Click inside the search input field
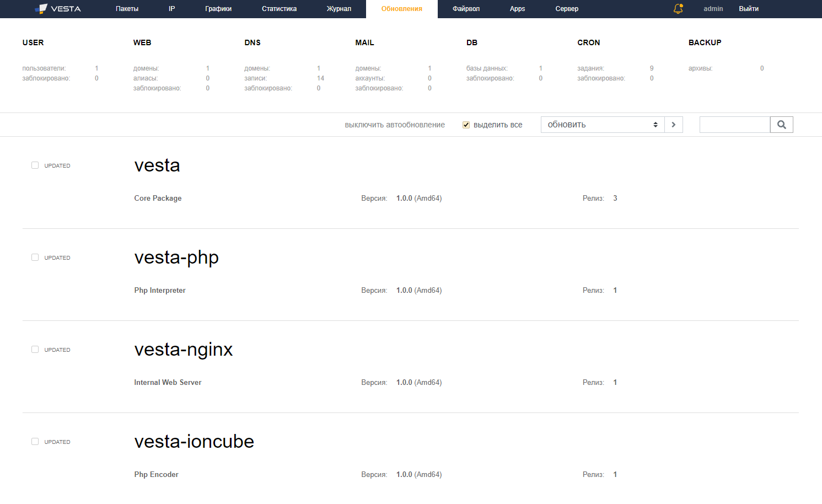 click(x=734, y=124)
